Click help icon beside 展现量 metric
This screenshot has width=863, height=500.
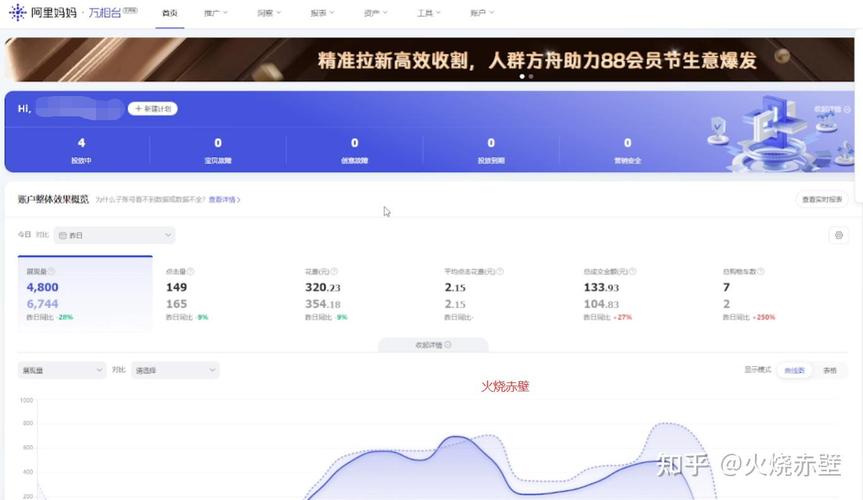click(x=51, y=271)
